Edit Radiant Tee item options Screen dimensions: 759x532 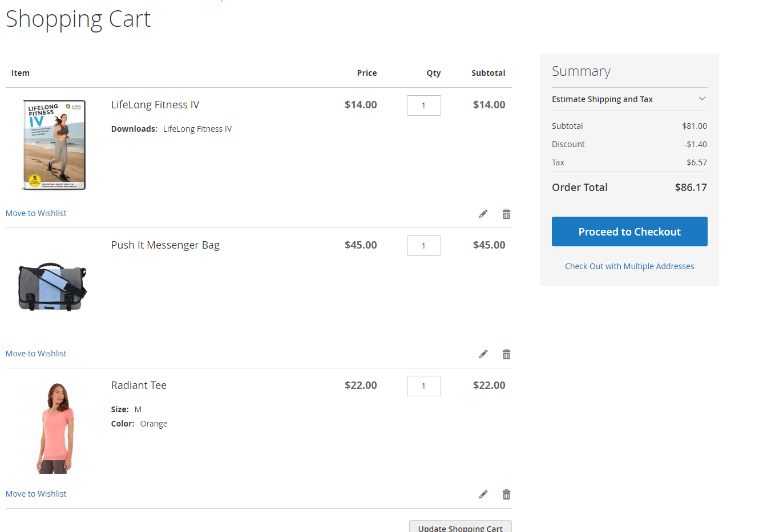pos(483,494)
